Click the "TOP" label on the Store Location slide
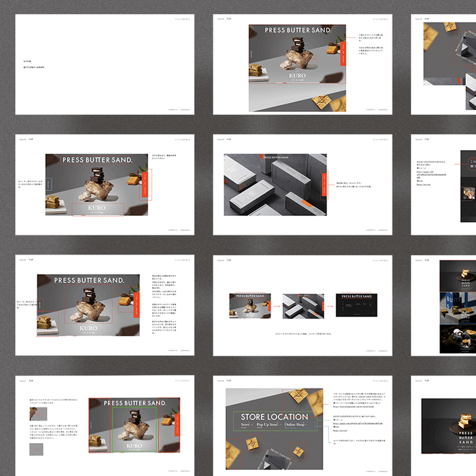 [229, 380]
